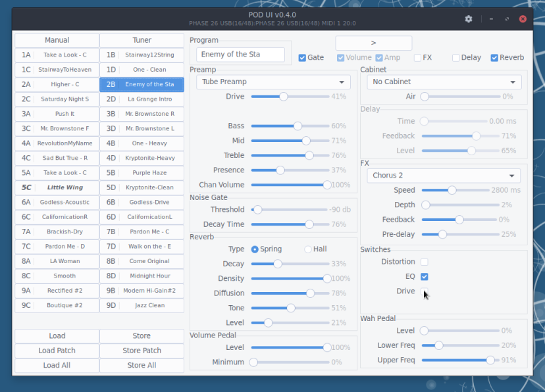Open the Tube Preamp dropdown

[x=273, y=82]
